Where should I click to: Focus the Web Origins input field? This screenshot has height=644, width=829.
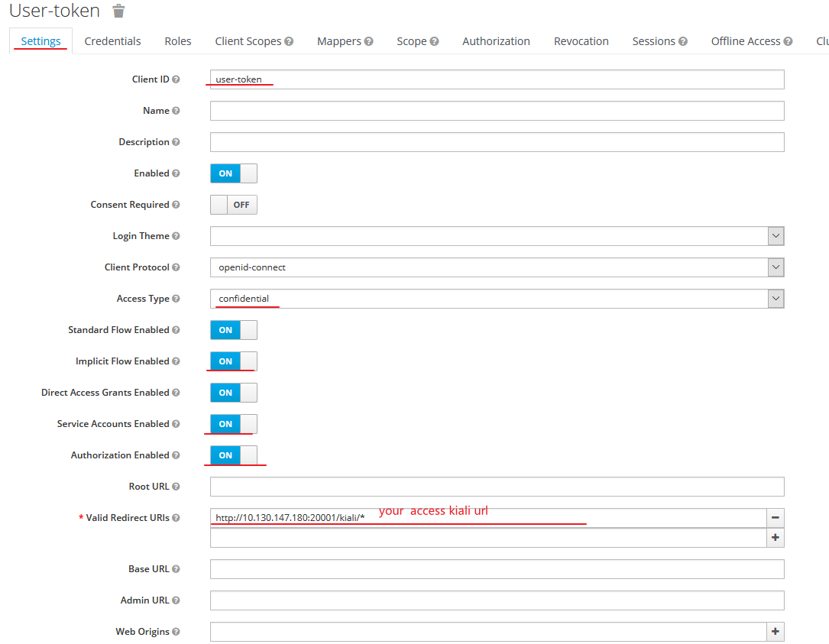pyautogui.click(x=488, y=631)
